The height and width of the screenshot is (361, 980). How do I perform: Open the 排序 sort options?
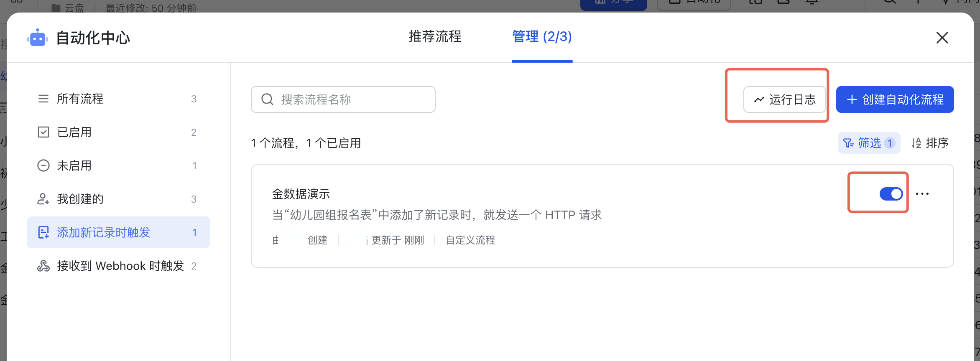pos(930,143)
